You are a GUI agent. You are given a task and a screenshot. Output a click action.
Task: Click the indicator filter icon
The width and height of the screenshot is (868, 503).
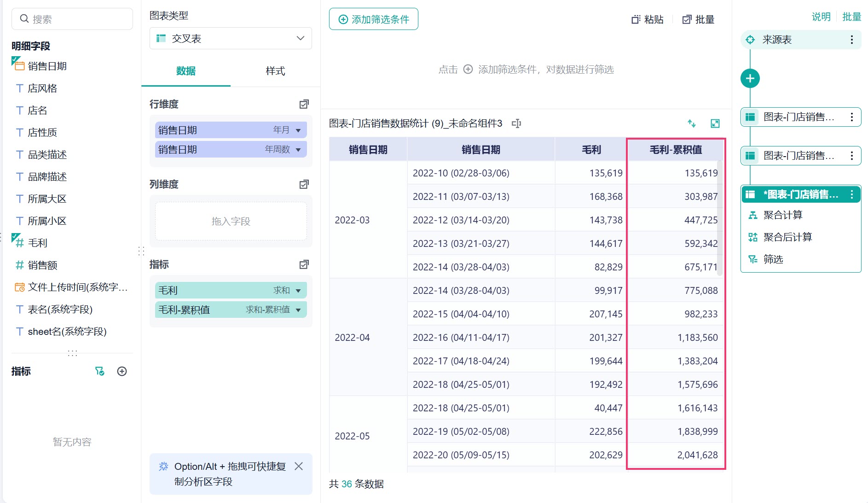tap(99, 371)
